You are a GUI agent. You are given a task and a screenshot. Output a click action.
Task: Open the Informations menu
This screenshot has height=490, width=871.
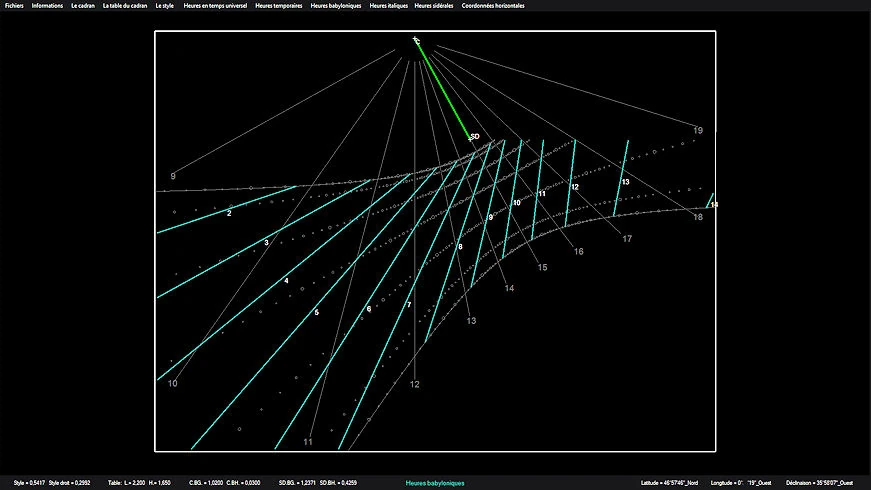click(47, 6)
